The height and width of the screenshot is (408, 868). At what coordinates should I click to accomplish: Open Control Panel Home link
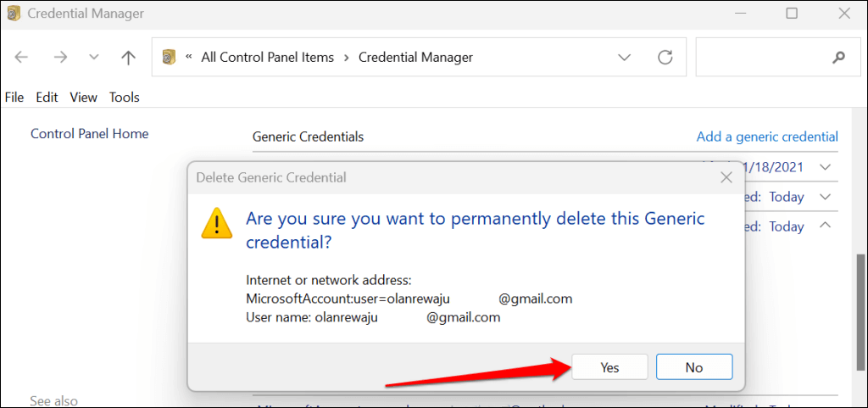point(89,134)
